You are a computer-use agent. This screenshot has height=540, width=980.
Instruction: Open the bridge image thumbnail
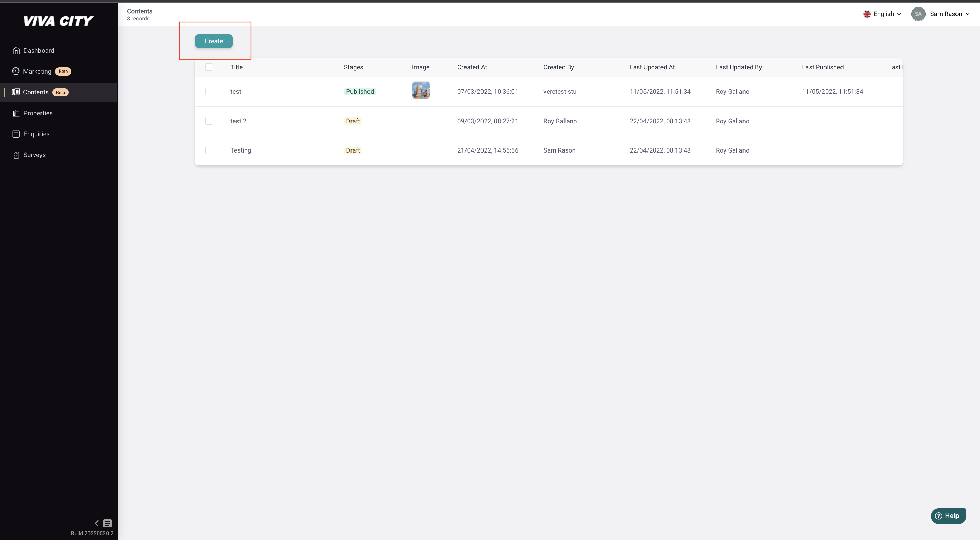coord(421,90)
